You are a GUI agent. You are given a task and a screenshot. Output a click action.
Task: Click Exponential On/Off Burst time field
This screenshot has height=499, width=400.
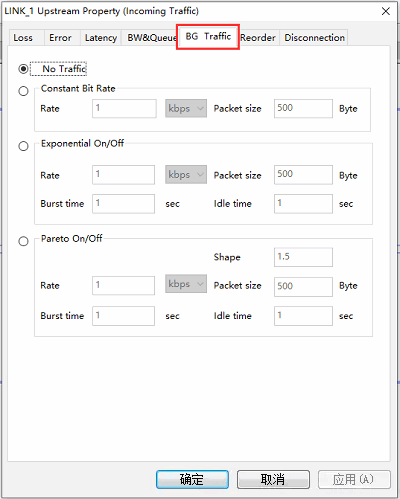click(x=123, y=204)
